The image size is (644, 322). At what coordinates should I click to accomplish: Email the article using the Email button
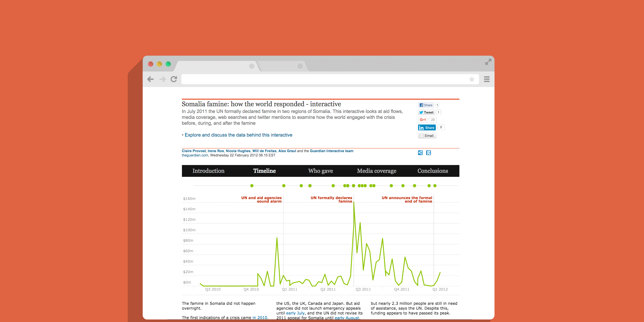(427, 136)
